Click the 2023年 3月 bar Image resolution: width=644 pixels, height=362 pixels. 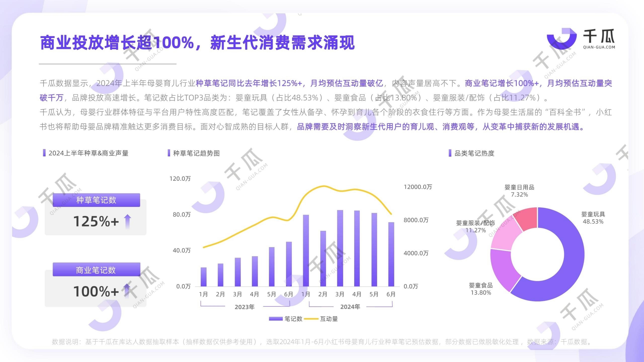click(238, 272)
